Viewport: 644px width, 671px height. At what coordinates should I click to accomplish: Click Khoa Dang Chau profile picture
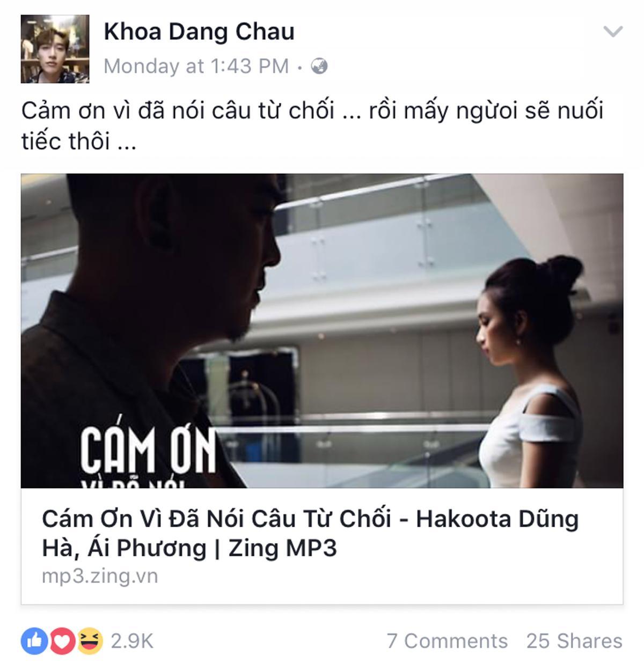click(x=55, y=49)
